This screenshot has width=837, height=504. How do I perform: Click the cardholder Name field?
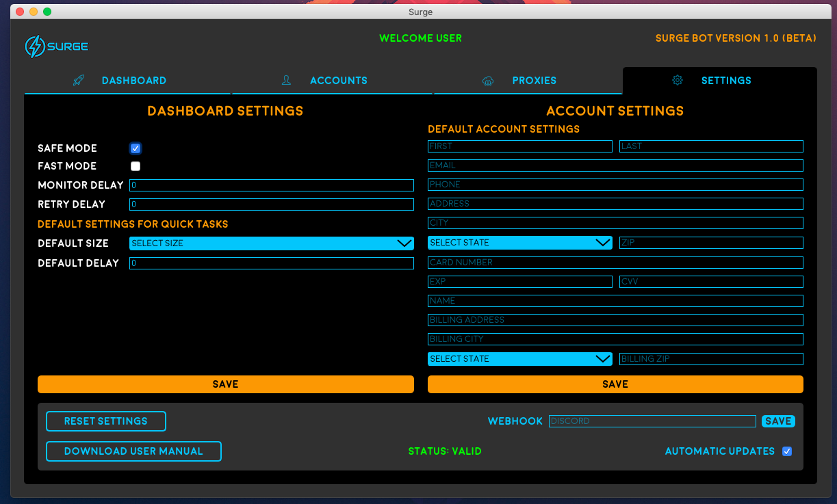pos(615,301)
